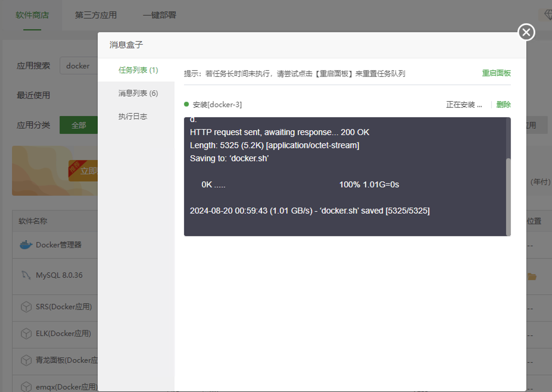Click the 'HTTP request sent' log line

279,132
